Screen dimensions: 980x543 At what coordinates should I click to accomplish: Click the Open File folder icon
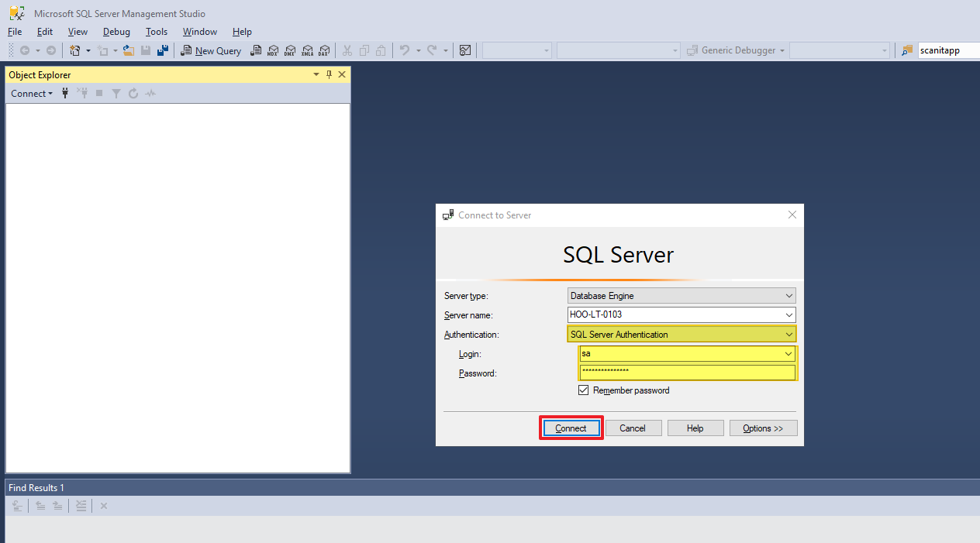coord(129,50)
